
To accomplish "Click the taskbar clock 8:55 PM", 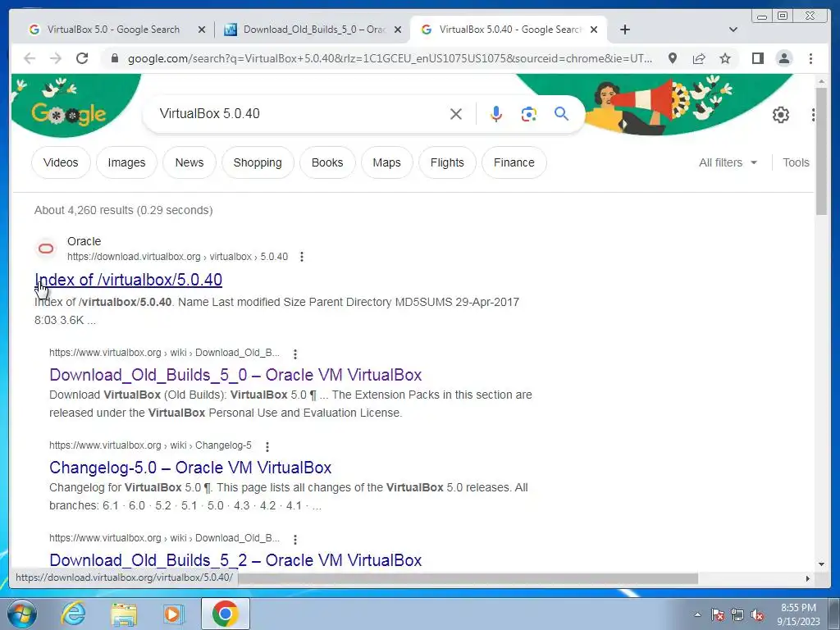I will tap(798, 608).
